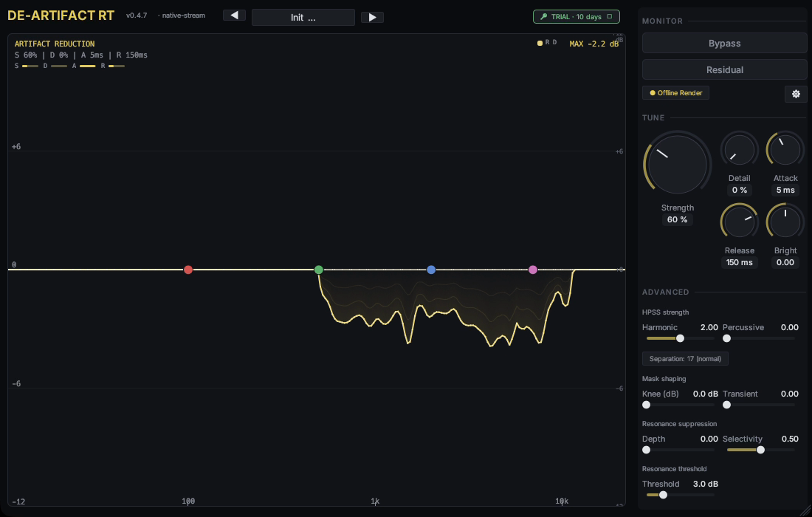Click the window resize grip in the corner

(x=806, y=511)
